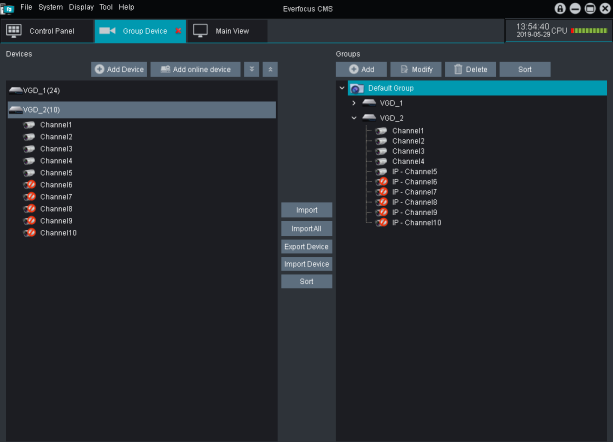Viewport: 613px width, 442px height.
Task: Select Channel4 in the Devices list
Action: pyautogui.click(x=56, y=161)
